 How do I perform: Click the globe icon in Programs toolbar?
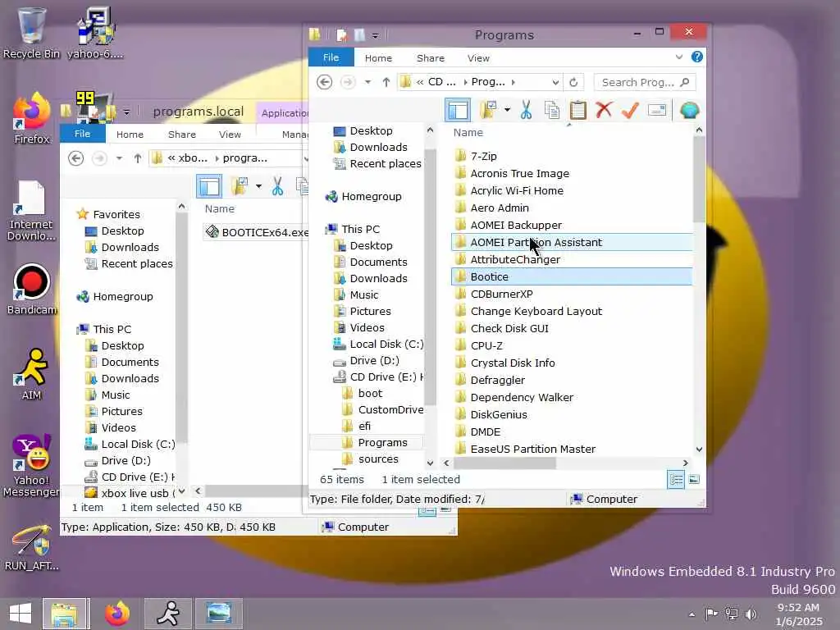pyautogui.click(x=689, y=111)
